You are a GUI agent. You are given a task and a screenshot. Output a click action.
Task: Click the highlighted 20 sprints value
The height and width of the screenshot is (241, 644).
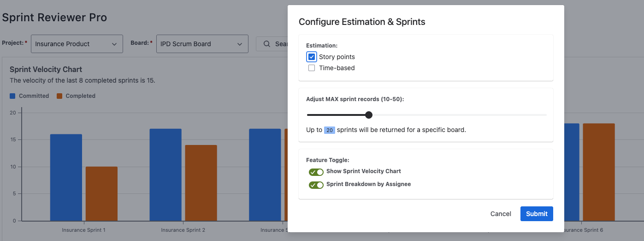(x=330, y=130)
